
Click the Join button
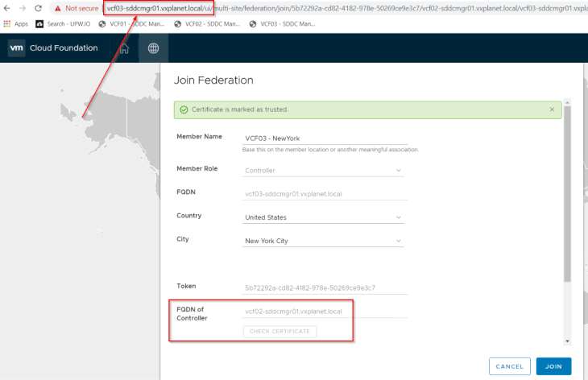553,366
